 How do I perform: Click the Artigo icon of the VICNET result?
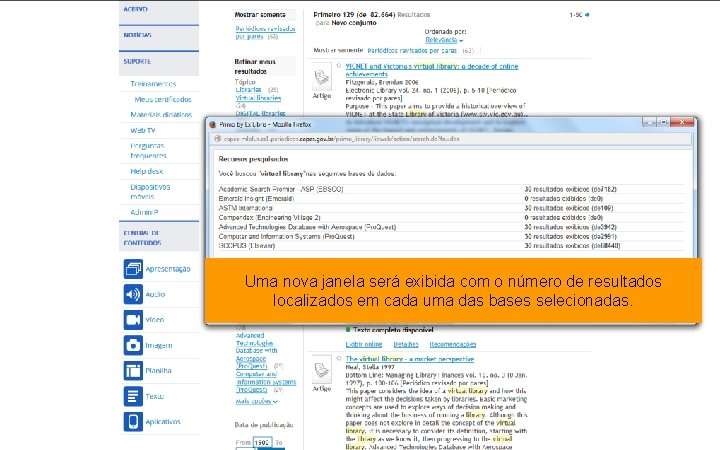321,77
